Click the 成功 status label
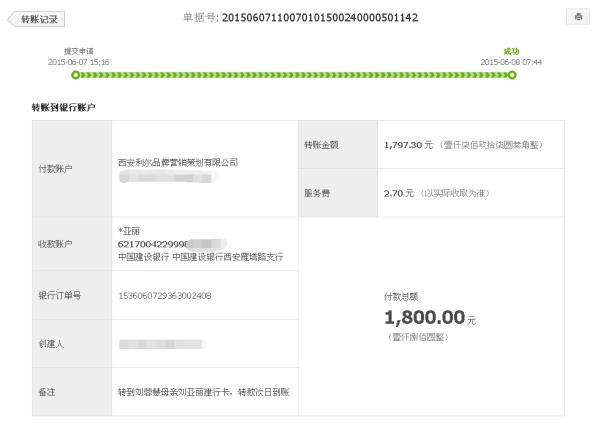Screen dimensions: 600x423 (x=511, y=51)
